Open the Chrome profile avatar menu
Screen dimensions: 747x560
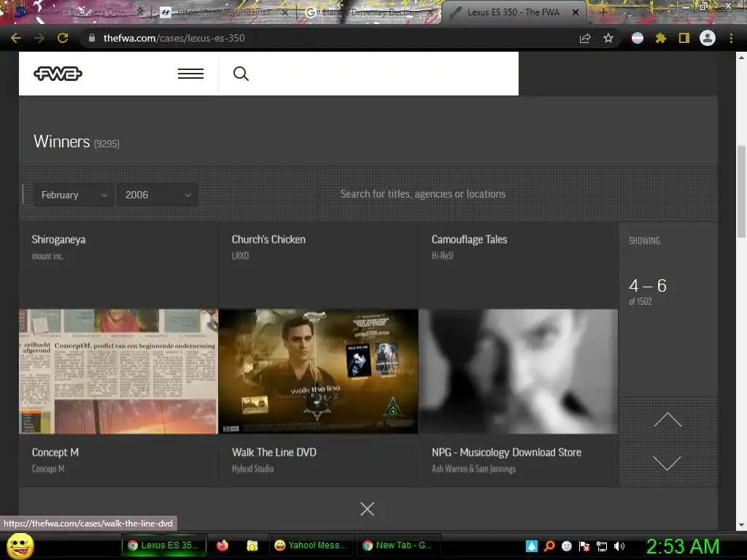708,38
